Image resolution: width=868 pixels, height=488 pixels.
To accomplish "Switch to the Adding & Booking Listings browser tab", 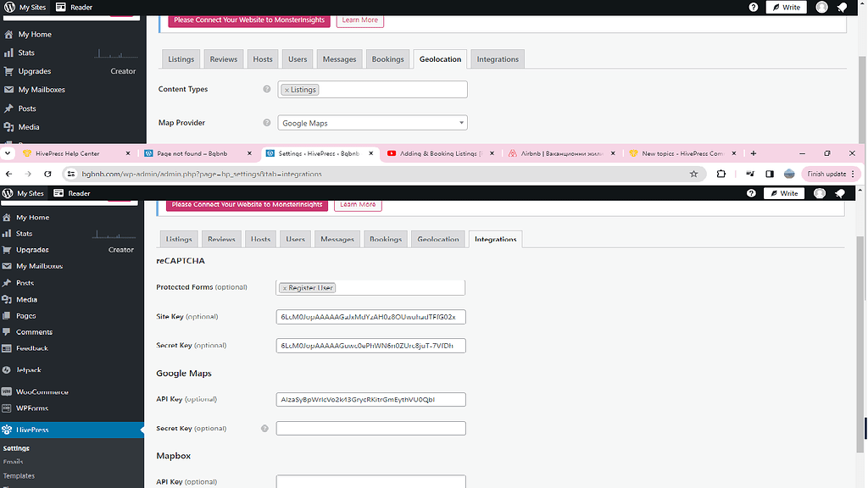I will 441,153.
